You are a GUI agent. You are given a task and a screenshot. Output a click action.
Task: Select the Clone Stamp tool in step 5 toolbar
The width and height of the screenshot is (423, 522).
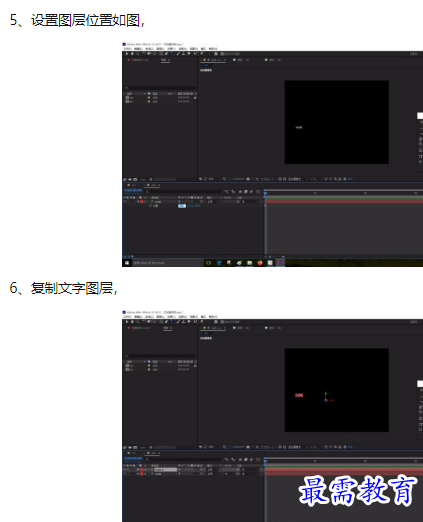(183, 53)
